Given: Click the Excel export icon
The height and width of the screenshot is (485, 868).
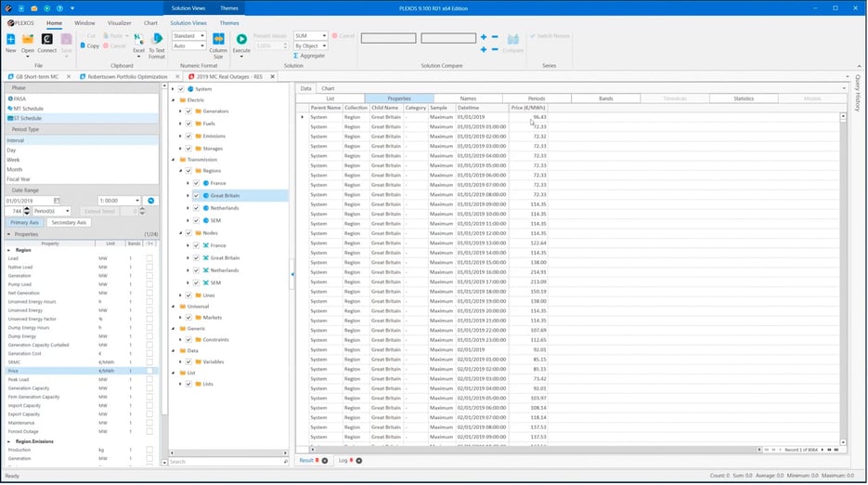Looking at the screenshot, I should pos(138,40).
